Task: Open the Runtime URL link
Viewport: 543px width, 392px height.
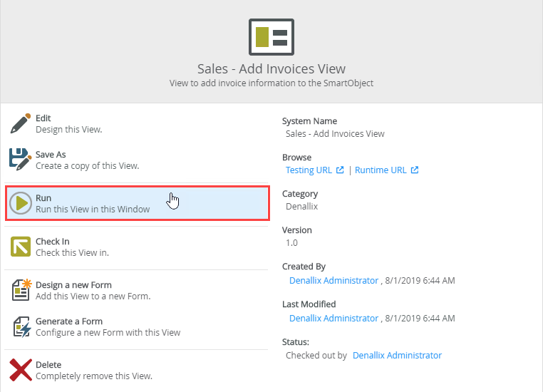Action: [381, 170]
